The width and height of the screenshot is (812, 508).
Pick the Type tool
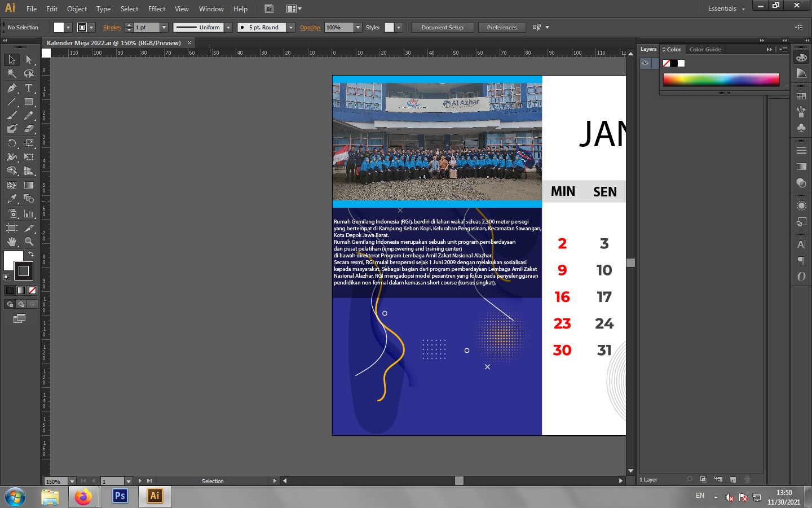coord(29,88)
